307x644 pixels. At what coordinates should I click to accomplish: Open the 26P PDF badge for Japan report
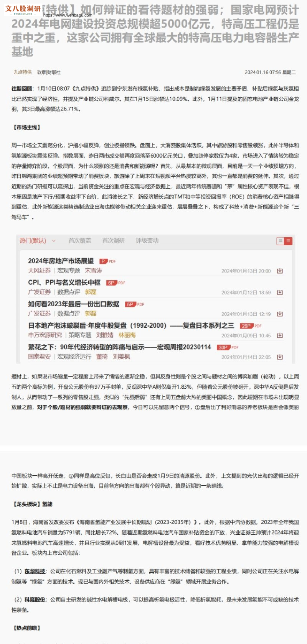pyautogui.click(x=250, y=326)
